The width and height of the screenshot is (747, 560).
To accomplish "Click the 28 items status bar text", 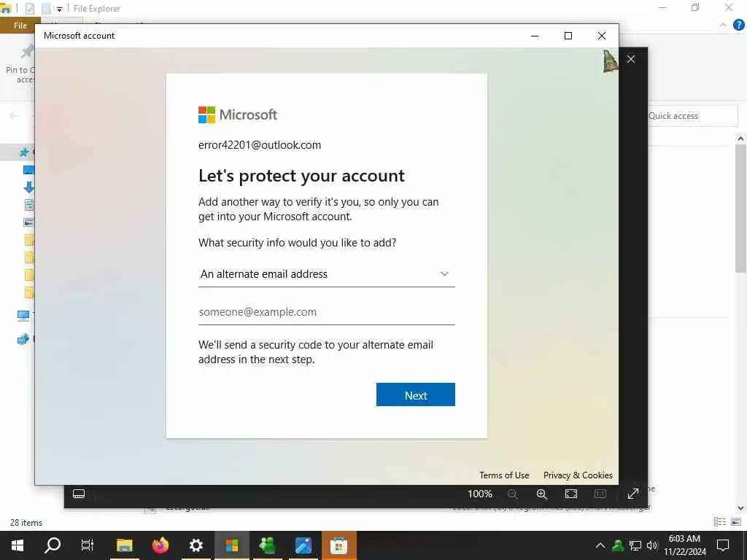I will (26, 523).
